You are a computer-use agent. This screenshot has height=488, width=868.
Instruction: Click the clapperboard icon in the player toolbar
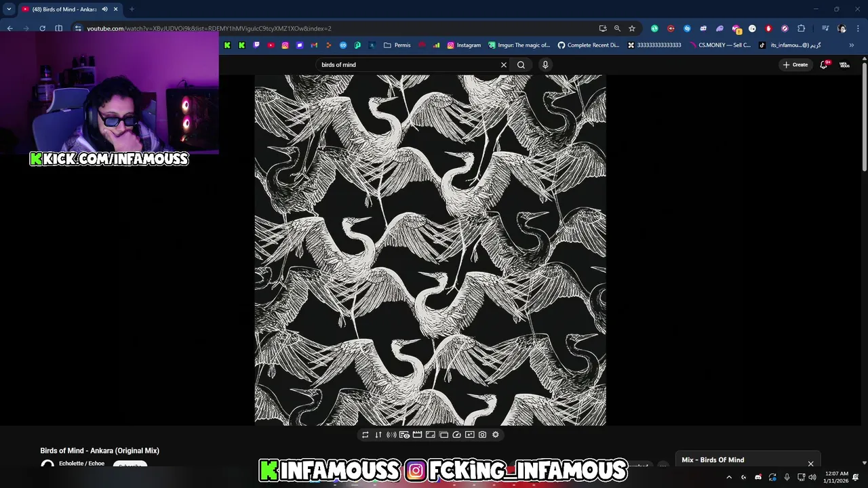pos(418,435)
